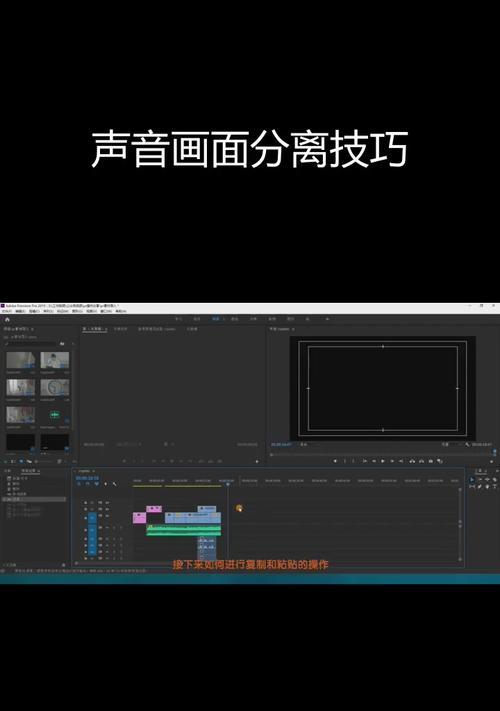
Task: Open the 元数据 (Metadata) tab
Action: click(x=192, y=329)
